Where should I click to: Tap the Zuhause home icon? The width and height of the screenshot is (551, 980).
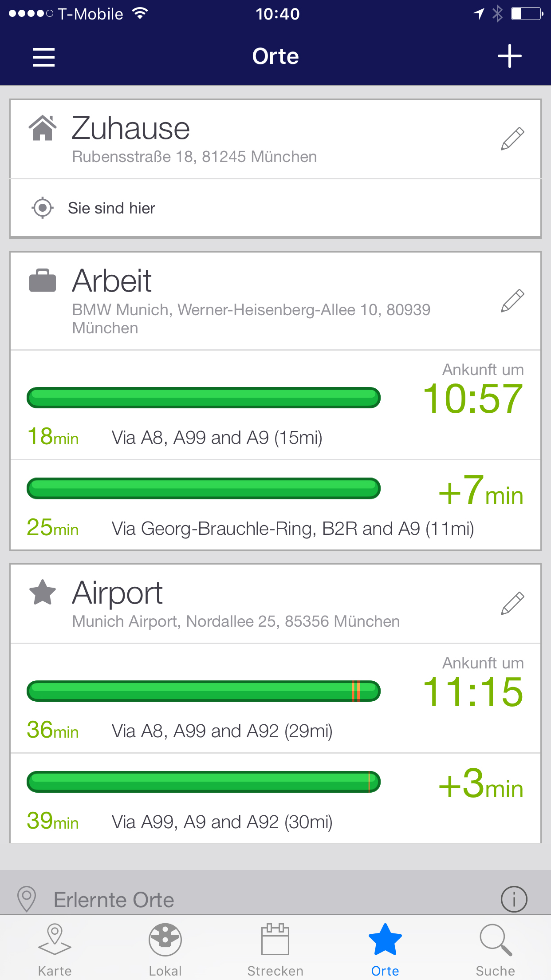43,128
